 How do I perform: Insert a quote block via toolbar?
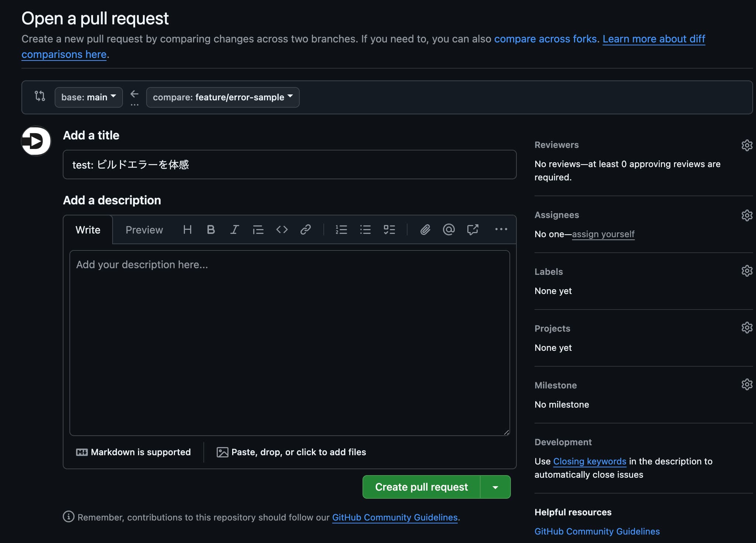[x=258, y=230]
